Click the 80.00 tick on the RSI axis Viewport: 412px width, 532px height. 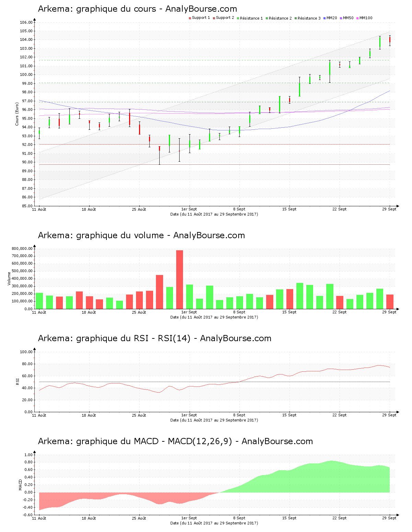27,364
